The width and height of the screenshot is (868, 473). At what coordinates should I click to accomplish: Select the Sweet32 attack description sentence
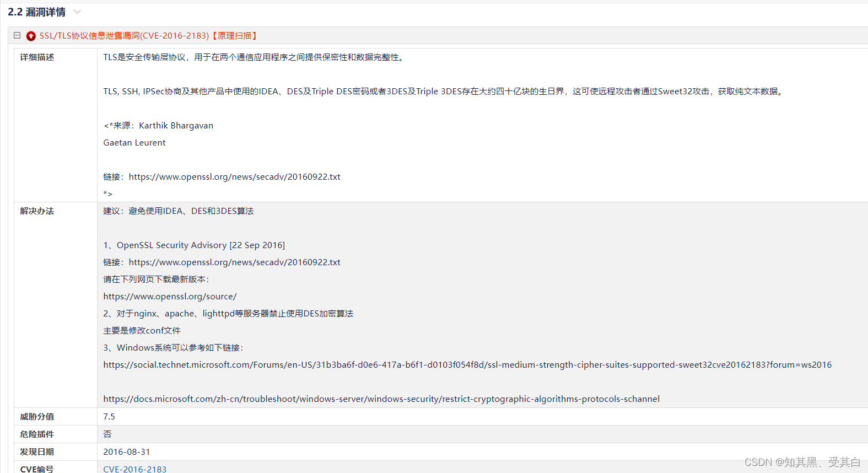443,92
